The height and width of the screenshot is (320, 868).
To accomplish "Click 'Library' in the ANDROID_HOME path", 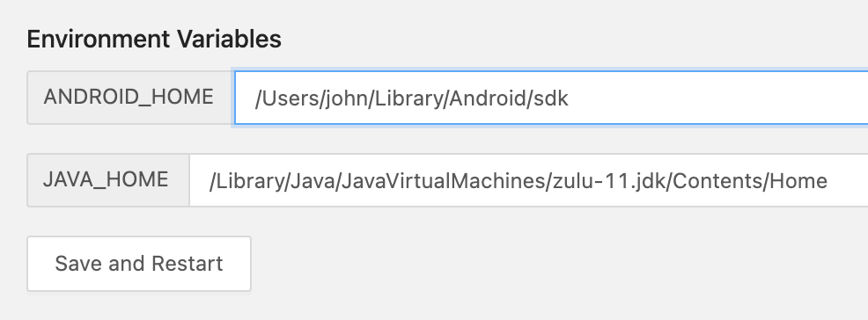I will point(408,99).
